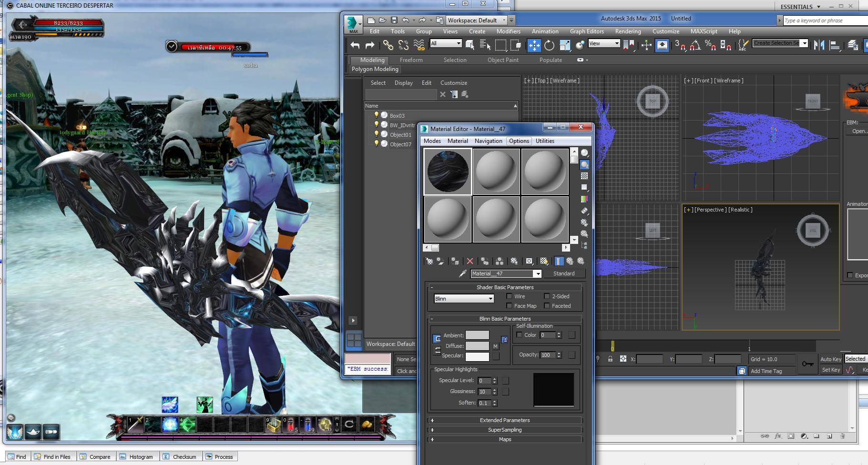Toggle Box03 bulb visibility in scene explorer
868x465 pixels.
[x=376, y=115]
